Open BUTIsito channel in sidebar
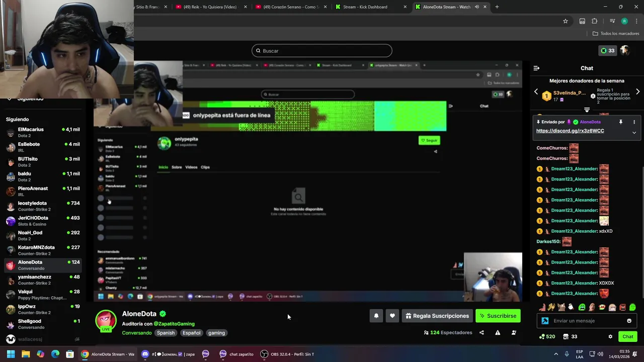644x362 pixels. (x=43, y=162)
